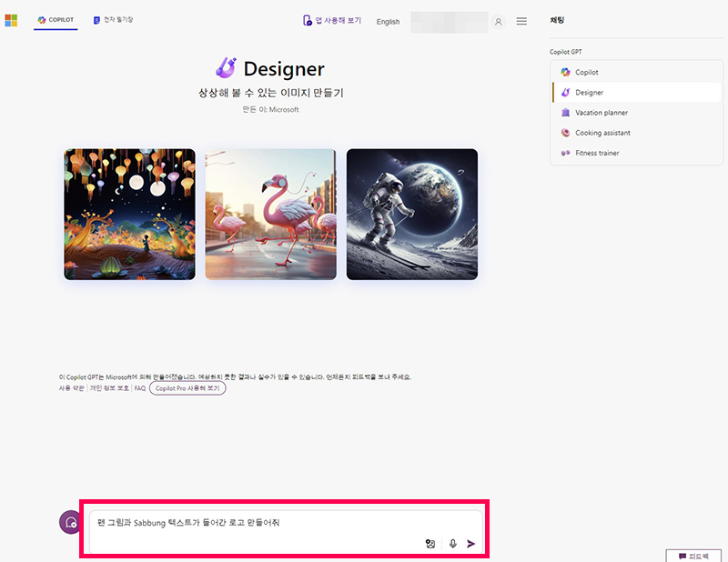Open the lantern garden sample image
Image resolution: width=728 pixels, height=562 pixels.
coord(129,214)
